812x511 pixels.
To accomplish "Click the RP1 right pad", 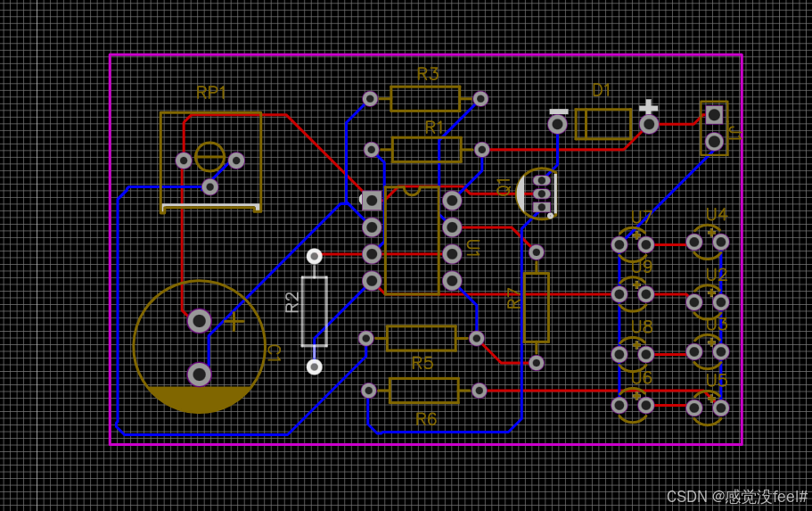I will [236, 161].
